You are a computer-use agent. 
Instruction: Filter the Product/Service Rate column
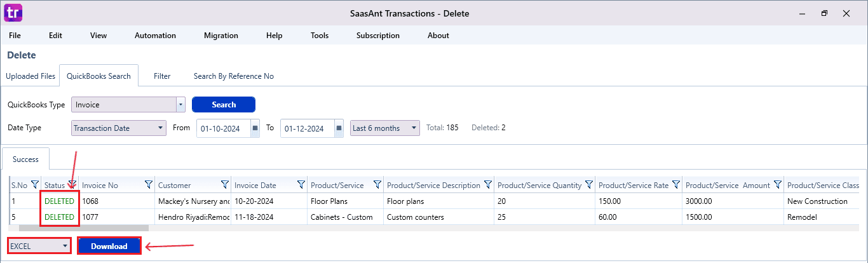point(675,185)
